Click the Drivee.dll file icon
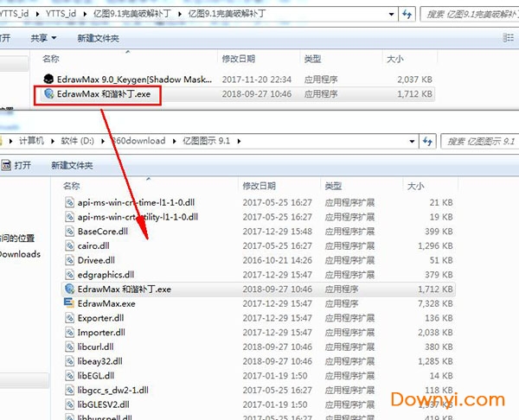 pos(69,260)
